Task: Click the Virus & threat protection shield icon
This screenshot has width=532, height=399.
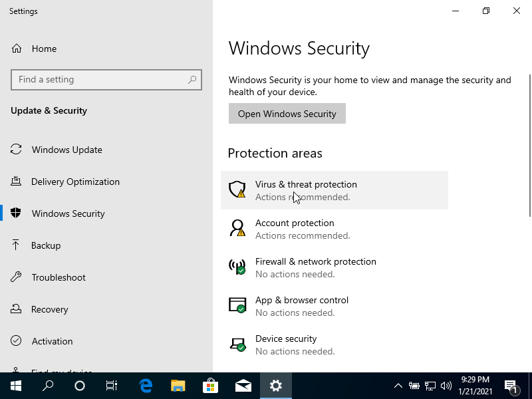Action: pos(237,190)
